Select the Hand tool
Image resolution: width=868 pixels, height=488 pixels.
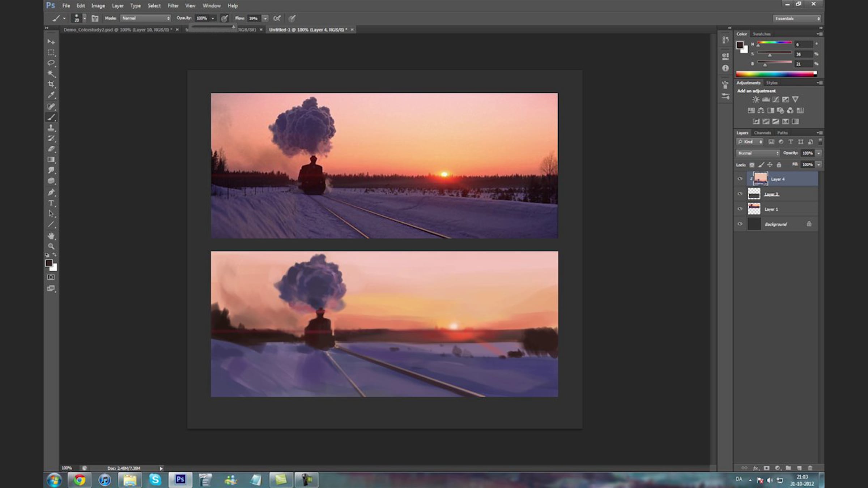click(51, 236)
